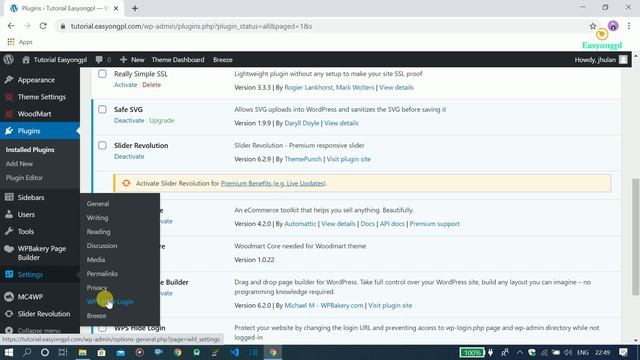Select General in Settings flyout
Image resolution: width=640 pixels, height=360 pixels.
tap(98, 204)
